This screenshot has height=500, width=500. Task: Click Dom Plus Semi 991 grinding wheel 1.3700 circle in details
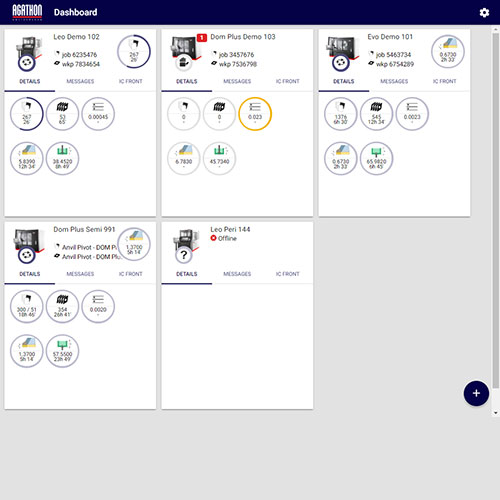tap(27, 351)
